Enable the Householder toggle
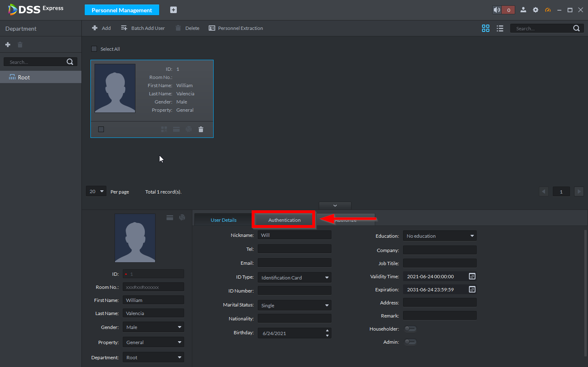 [x=410, y=329]
